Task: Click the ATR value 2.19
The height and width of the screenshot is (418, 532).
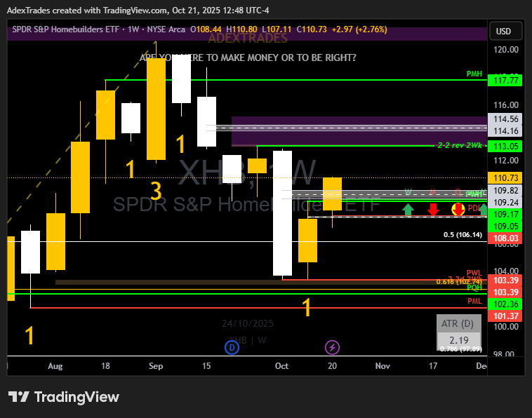Action: click(458, 340)
